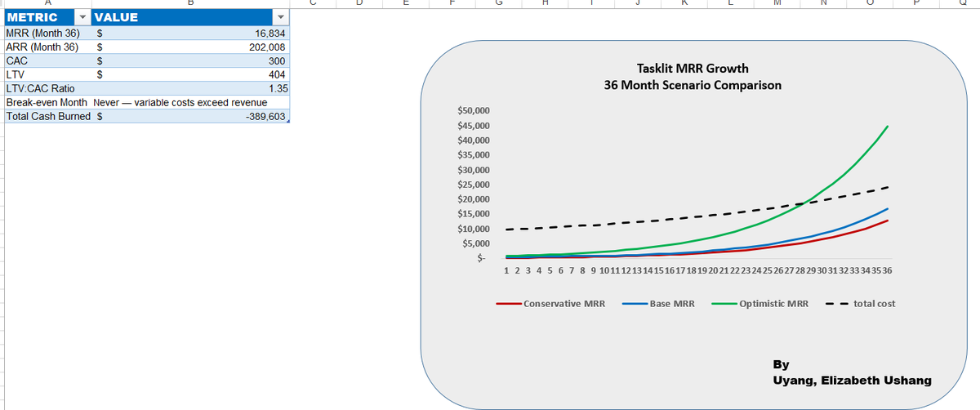
Task: Click the LTV value 404
Action: [276, 74]
